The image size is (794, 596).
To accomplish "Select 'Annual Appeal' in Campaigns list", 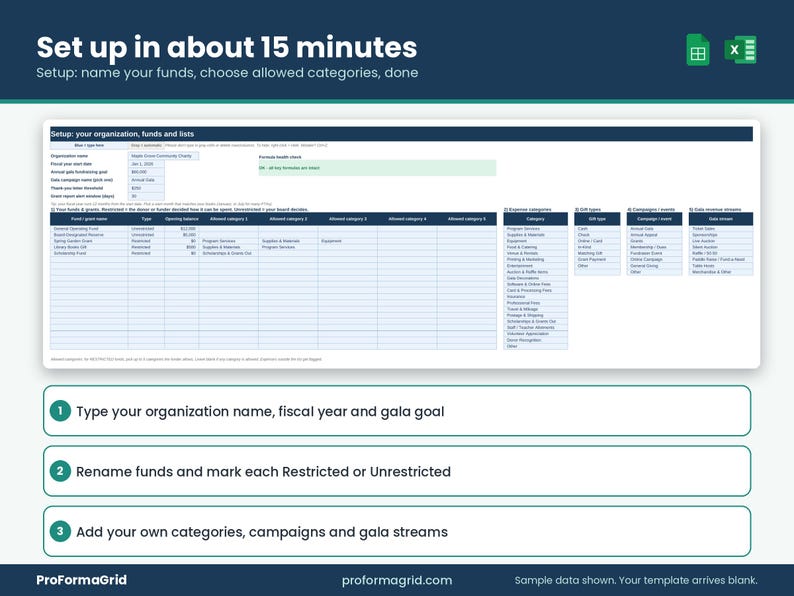I will 654,235.
